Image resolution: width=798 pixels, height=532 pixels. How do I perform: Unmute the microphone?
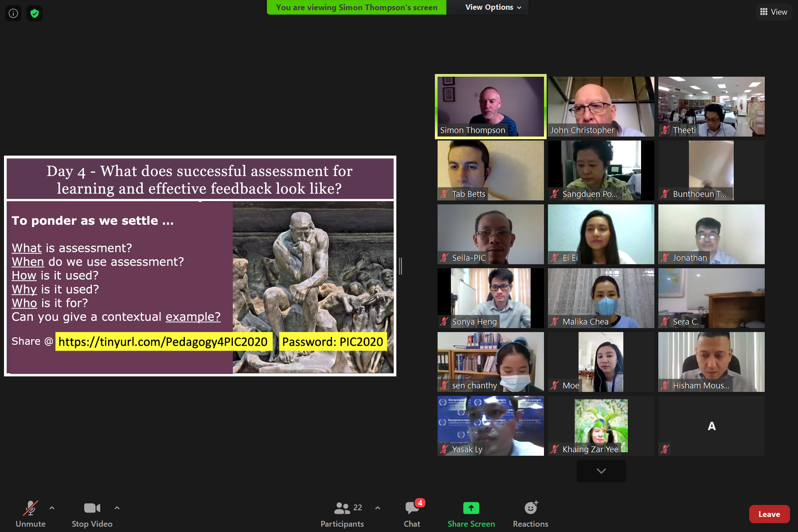(x=31, y=514)
